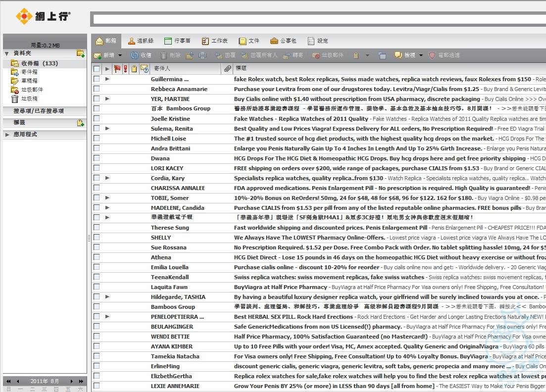Switch to the 行事曆 calendar tab
The width and height of the screenshot is (546, 392).
pyautogui.click(x=177, y=41)
